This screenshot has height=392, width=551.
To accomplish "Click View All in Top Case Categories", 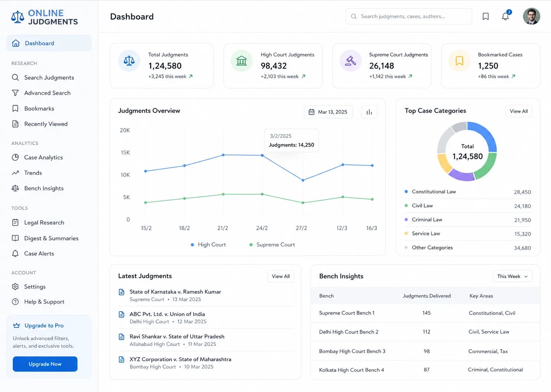I will [519, 111].
